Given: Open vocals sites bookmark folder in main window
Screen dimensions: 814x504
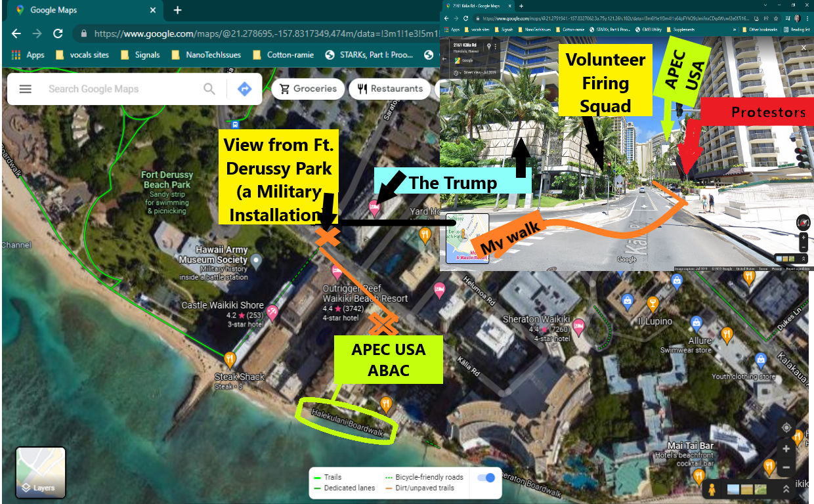Looking at the screenshot, I should click(x=83, y=54).
